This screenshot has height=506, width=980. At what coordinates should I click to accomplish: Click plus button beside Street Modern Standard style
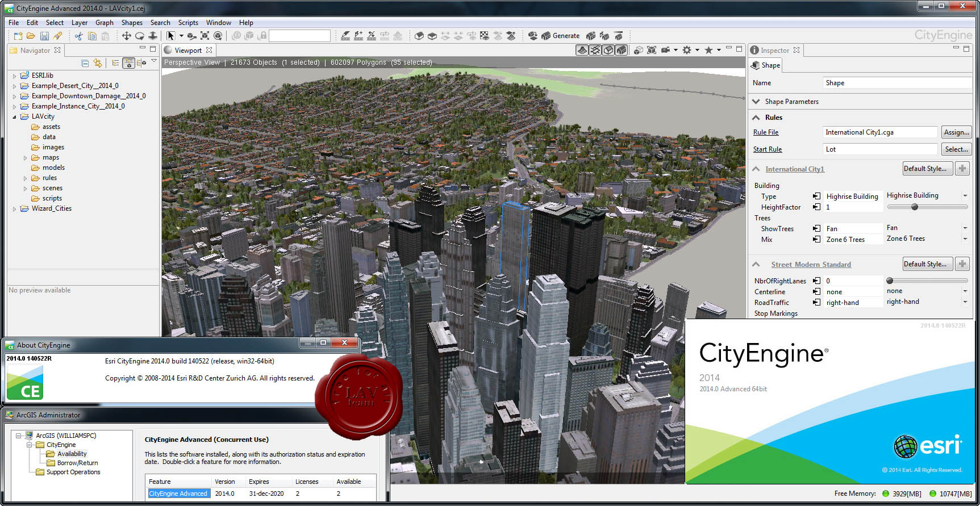coord(962,264)
